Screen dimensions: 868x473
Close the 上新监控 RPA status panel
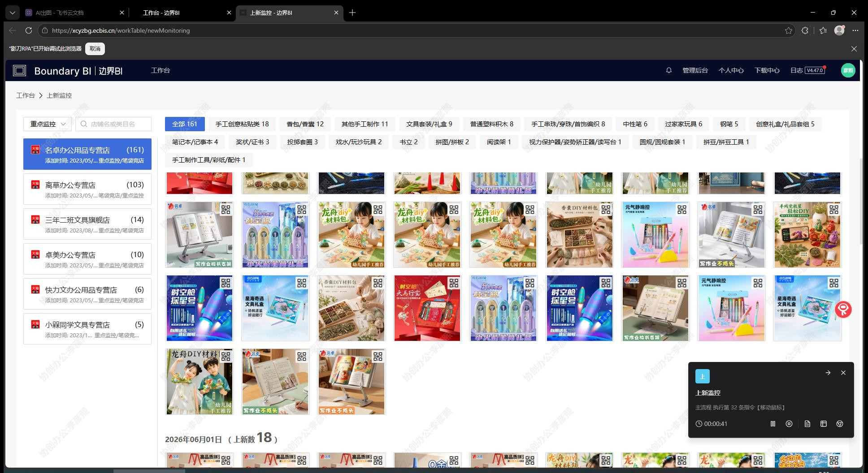[843, 373]
